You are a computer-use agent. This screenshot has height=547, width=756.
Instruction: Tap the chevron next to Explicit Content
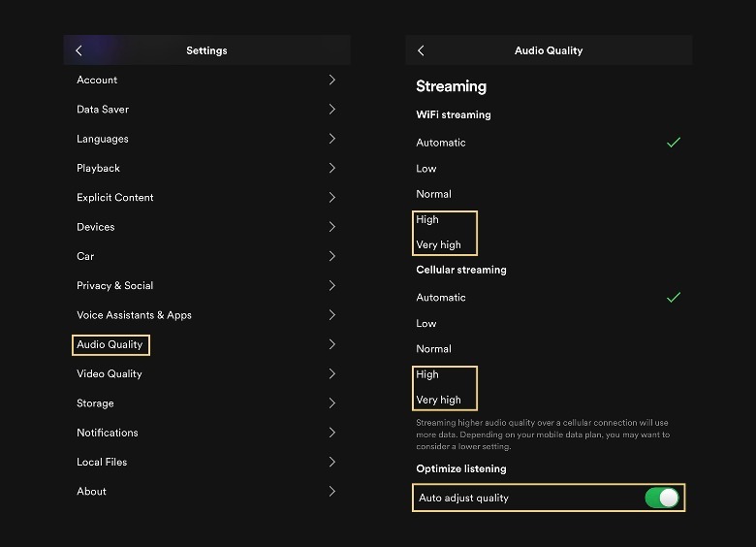tap(331, 197)
